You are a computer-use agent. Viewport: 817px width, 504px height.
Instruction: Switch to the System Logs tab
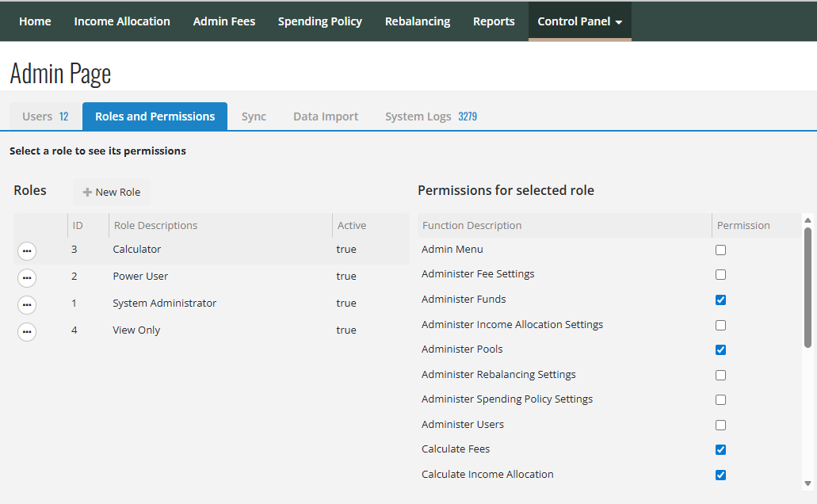[431, 116]
